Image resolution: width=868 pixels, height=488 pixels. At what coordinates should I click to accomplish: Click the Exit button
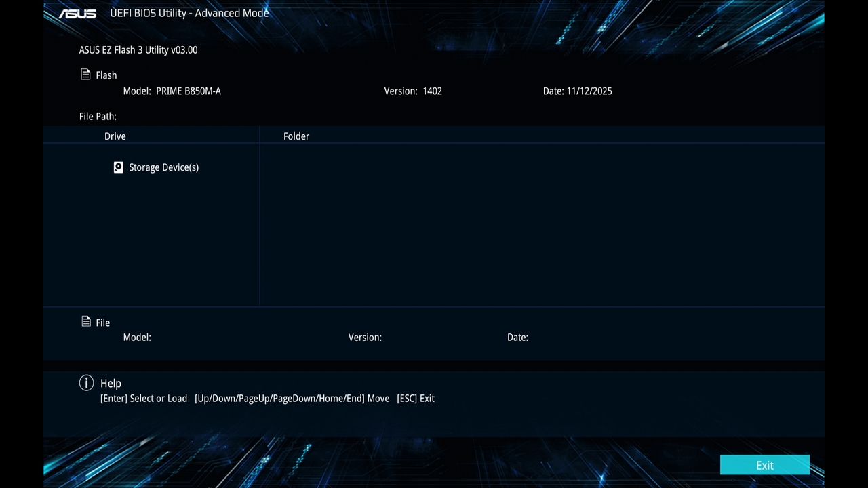(x=764, y=465)
